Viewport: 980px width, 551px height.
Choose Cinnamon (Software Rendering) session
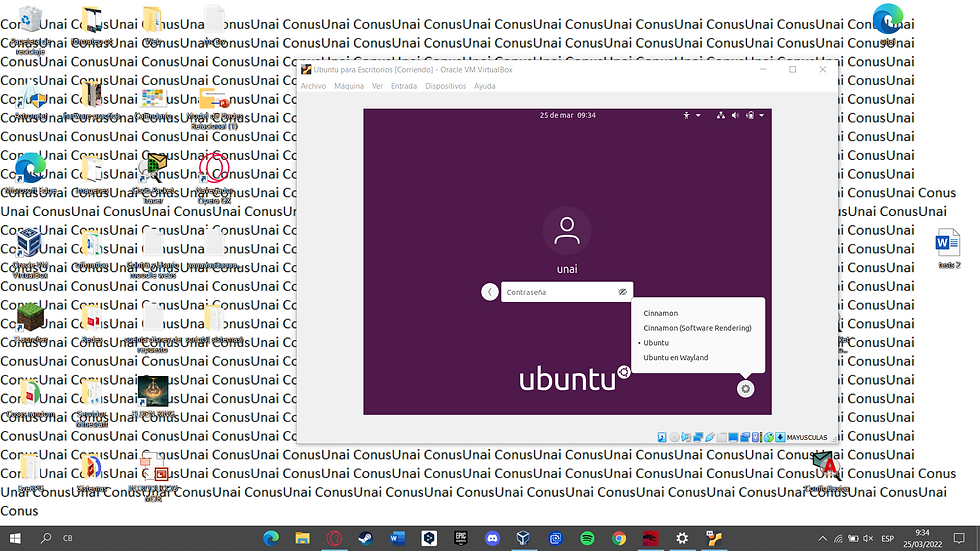point(697,328)
